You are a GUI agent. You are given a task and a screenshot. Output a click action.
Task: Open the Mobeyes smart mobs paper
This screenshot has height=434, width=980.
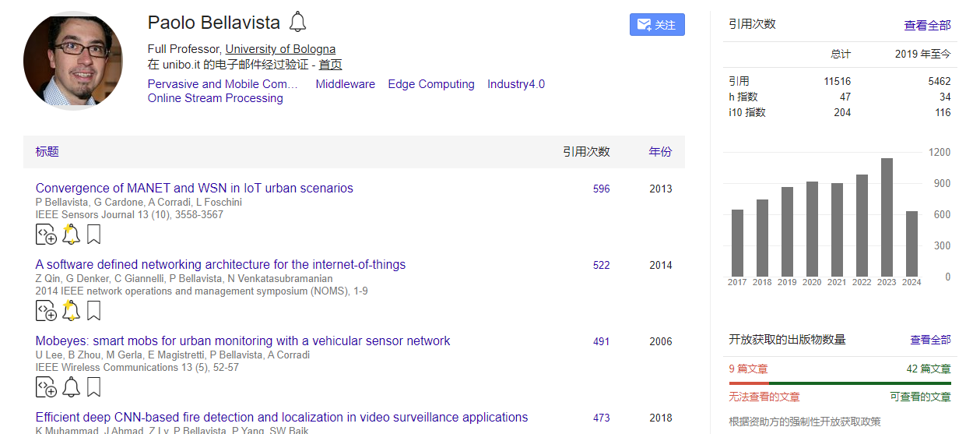point(243,340)
